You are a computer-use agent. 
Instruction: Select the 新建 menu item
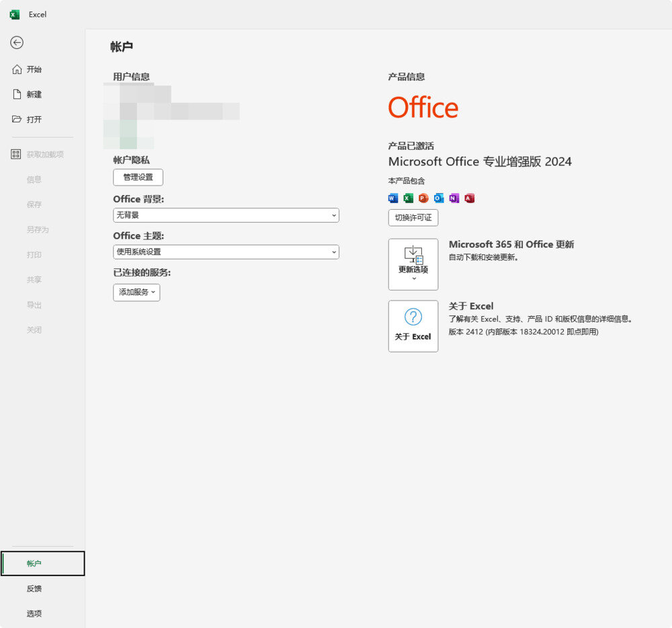pos(35,94)
